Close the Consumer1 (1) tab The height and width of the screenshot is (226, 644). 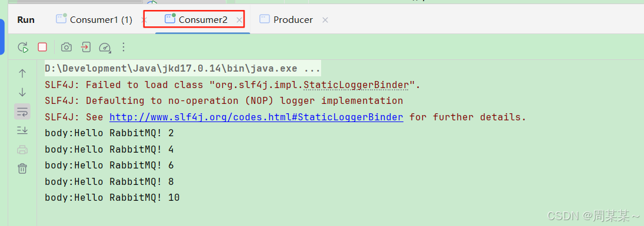[144, 20]
